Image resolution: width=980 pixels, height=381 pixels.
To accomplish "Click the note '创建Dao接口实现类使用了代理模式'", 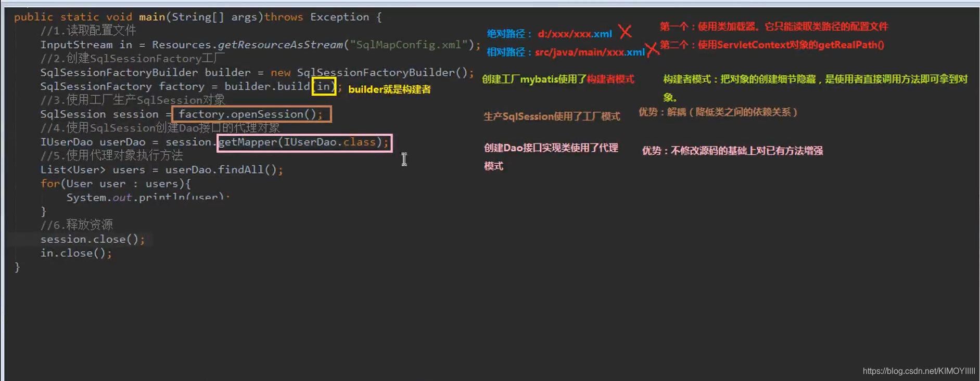I will click(x=551, y=156).
